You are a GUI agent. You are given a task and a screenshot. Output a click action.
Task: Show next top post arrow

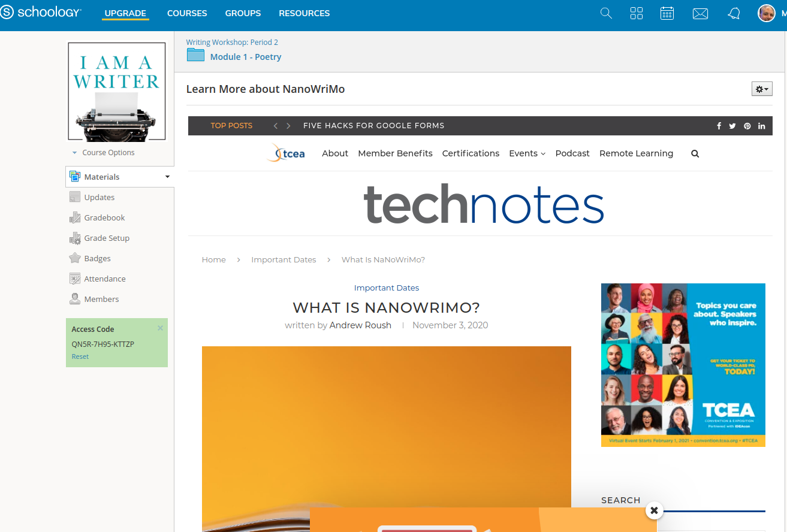click(x=288, y=126)
